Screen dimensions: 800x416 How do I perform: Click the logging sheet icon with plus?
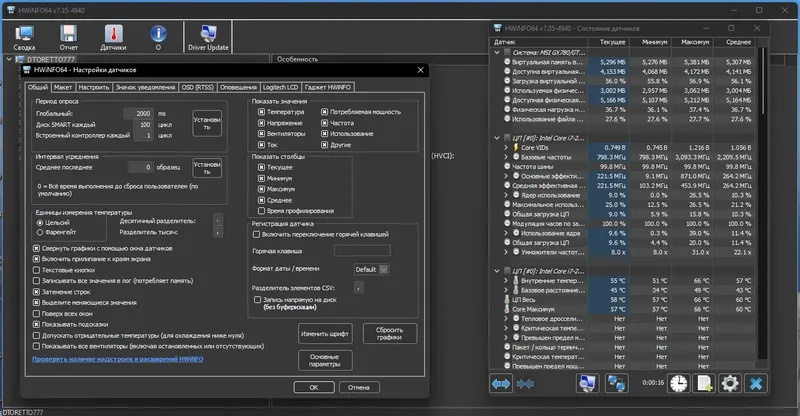pos(704,383)
